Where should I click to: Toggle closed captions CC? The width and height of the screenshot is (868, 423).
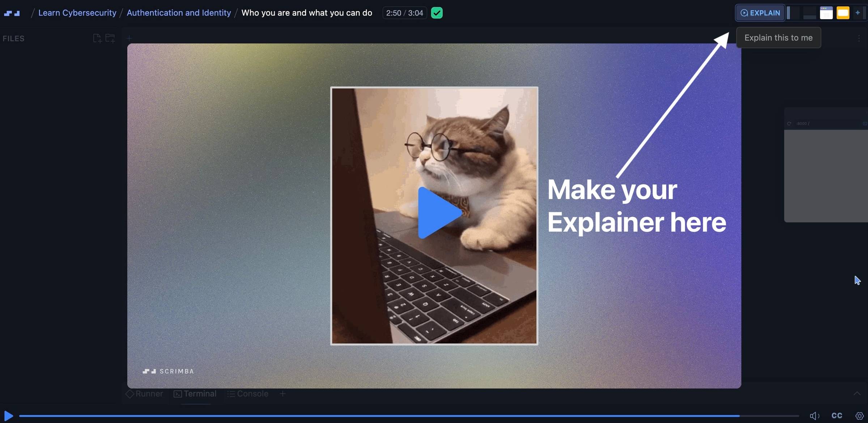[x=837, y=415]
